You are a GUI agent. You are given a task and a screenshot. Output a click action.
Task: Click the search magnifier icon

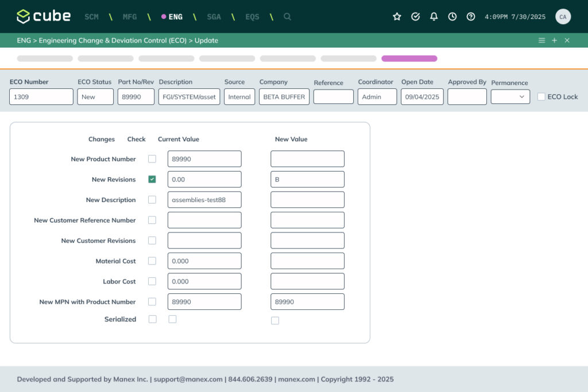(287, 17)
